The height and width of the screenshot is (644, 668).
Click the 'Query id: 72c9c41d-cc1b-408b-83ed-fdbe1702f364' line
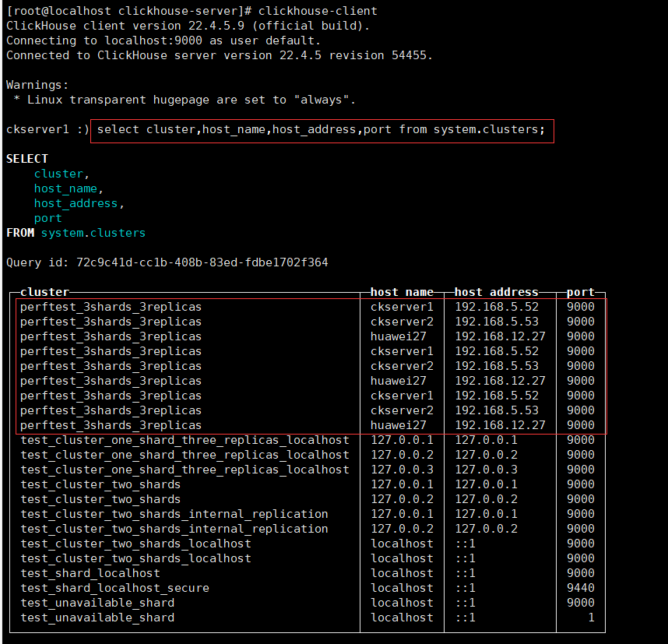167,262
